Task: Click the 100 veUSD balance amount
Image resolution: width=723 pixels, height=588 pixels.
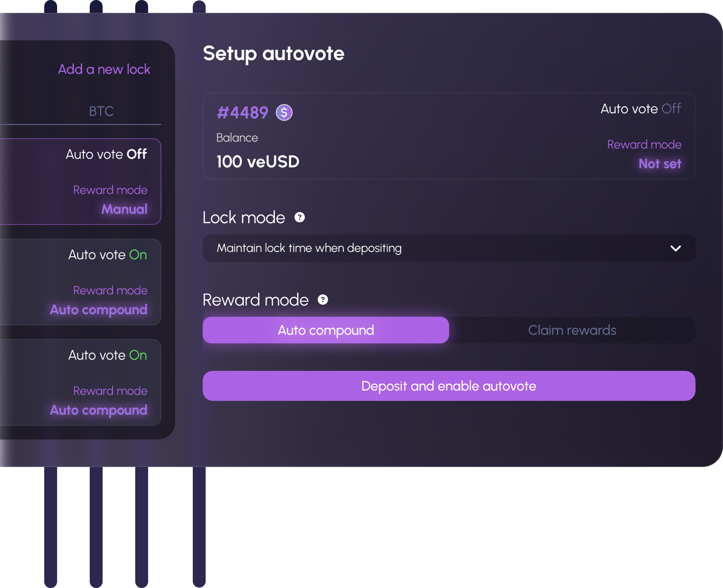Action: (258, 162)
